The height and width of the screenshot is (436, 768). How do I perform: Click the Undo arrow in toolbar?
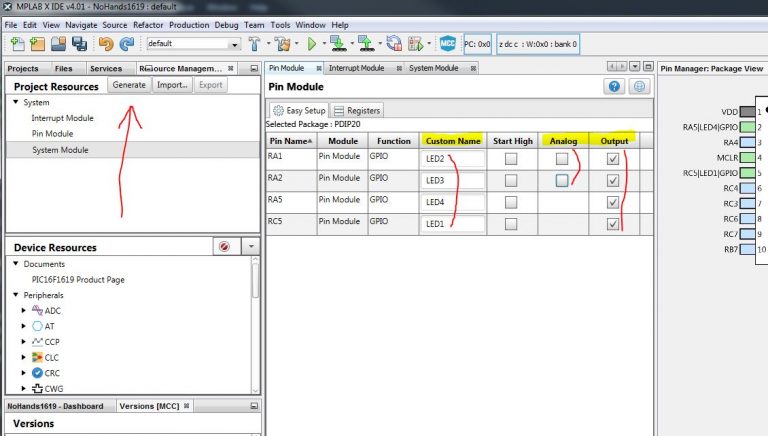click(106, 44)
